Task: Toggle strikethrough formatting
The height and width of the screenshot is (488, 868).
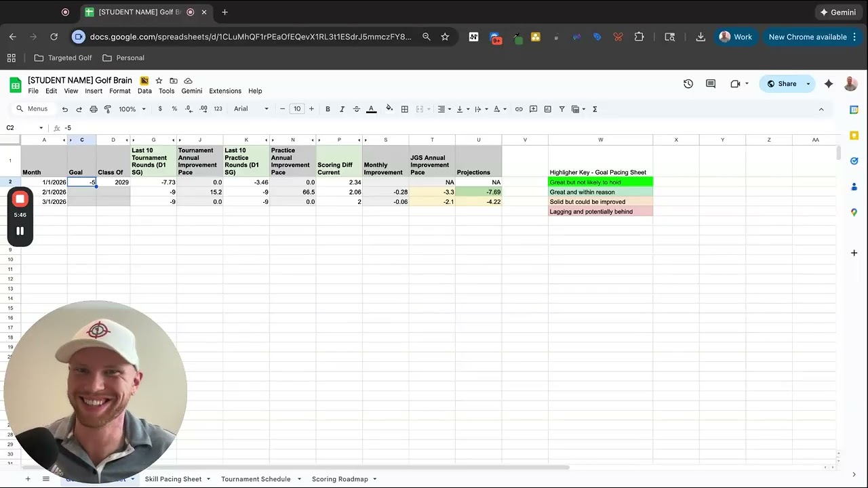Action: pyautogui.click(x=357, y=109)
